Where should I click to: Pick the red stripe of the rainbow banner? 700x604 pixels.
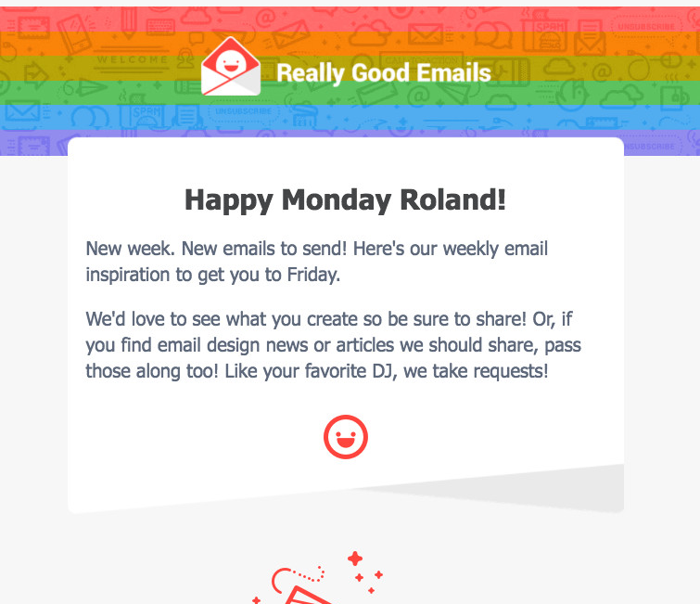click(x=350, y=19)
